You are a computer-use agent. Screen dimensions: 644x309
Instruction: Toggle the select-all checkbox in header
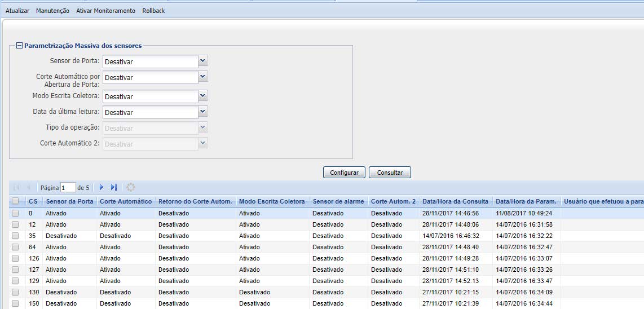[15, 201]
